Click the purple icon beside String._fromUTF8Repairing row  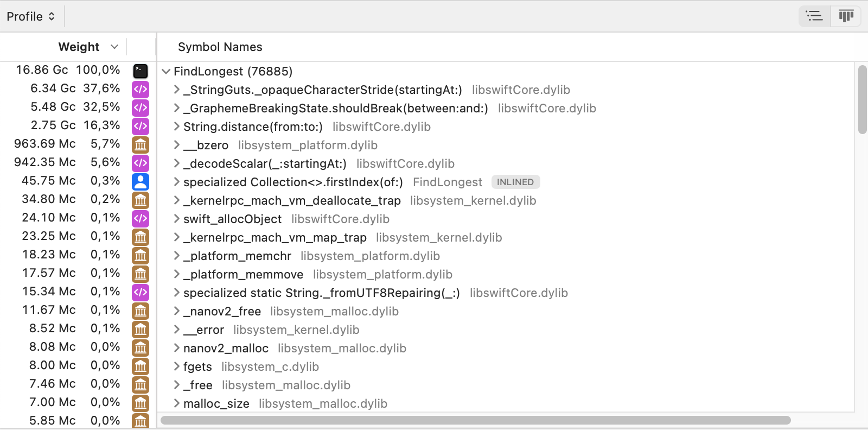coord(141,293)
